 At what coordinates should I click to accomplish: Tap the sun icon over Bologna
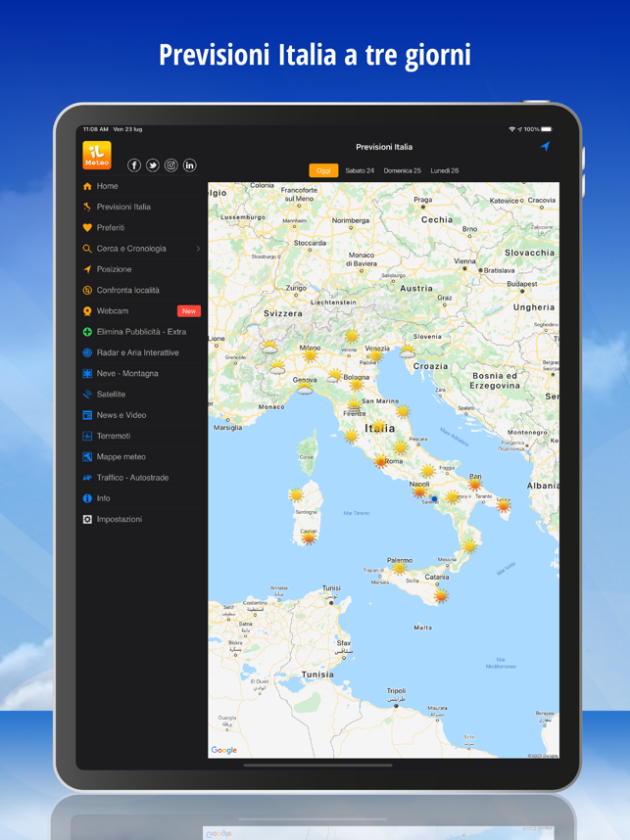pyautogui.click(x=357, y=385)
